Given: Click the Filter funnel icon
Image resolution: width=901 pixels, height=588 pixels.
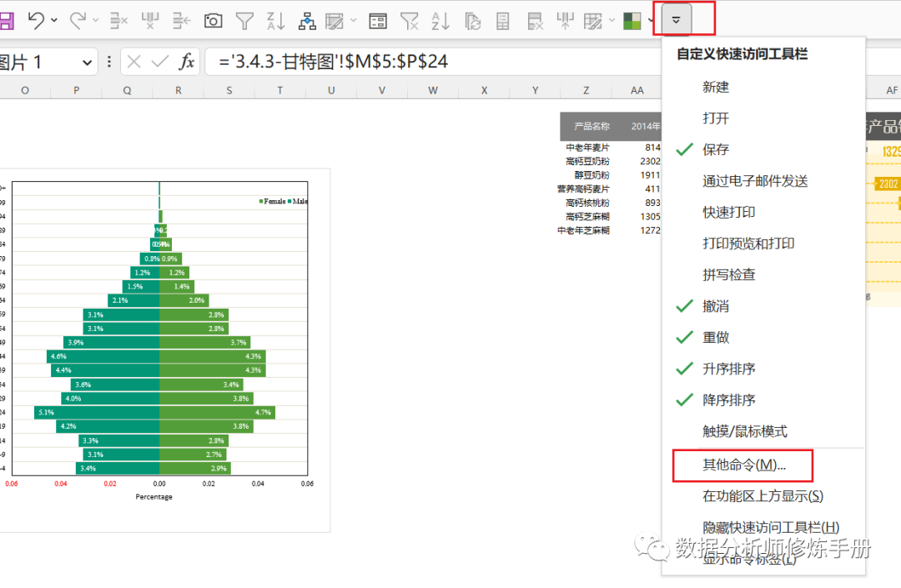Looking at the screenshot, I should click(x=244, y=20).
